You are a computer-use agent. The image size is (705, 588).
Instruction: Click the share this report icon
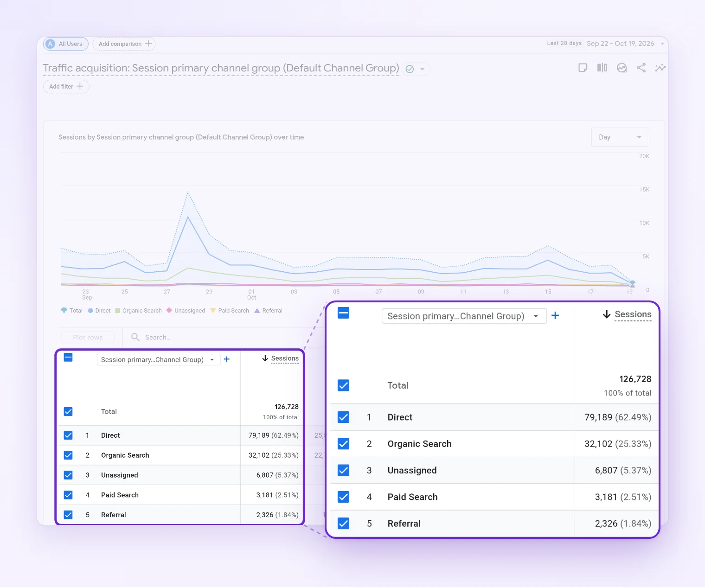[641, 68]
